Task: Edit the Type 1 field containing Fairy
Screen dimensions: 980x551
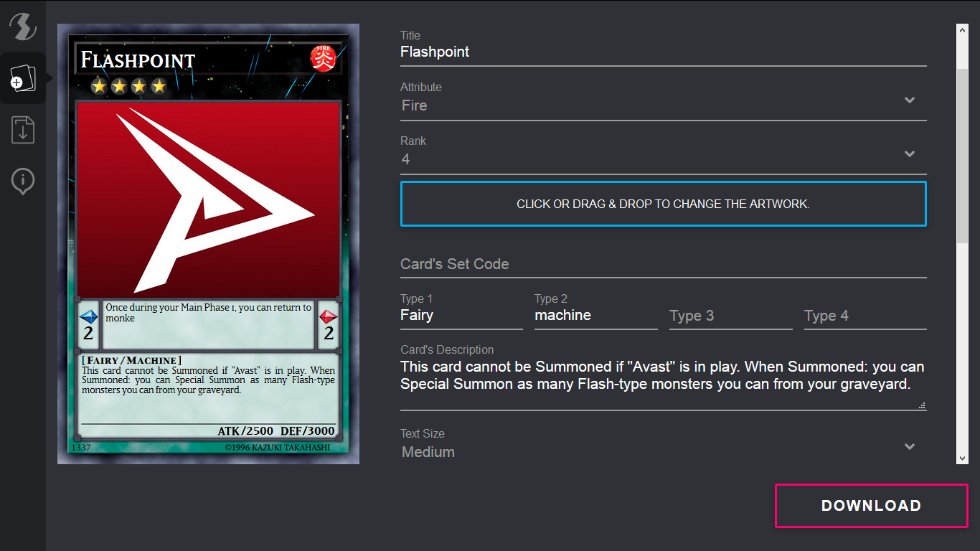Action: pyautogui.click(x=461, y=316)
